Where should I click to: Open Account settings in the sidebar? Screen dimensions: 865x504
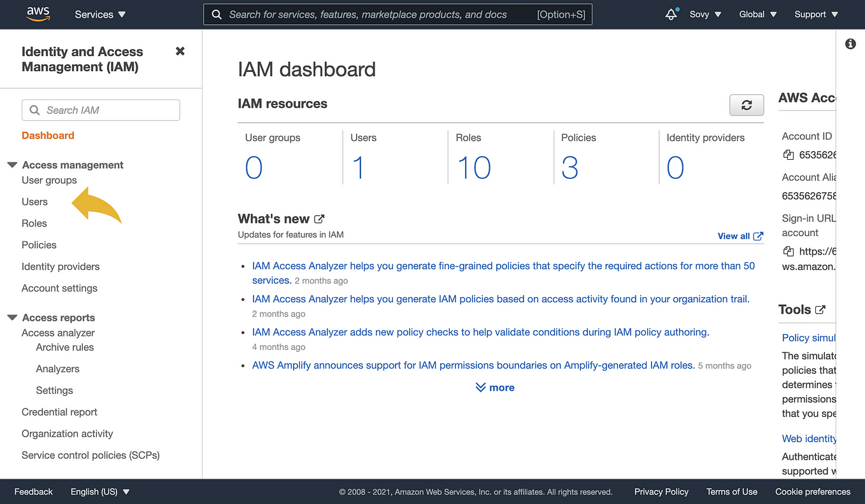coord(59,288)
